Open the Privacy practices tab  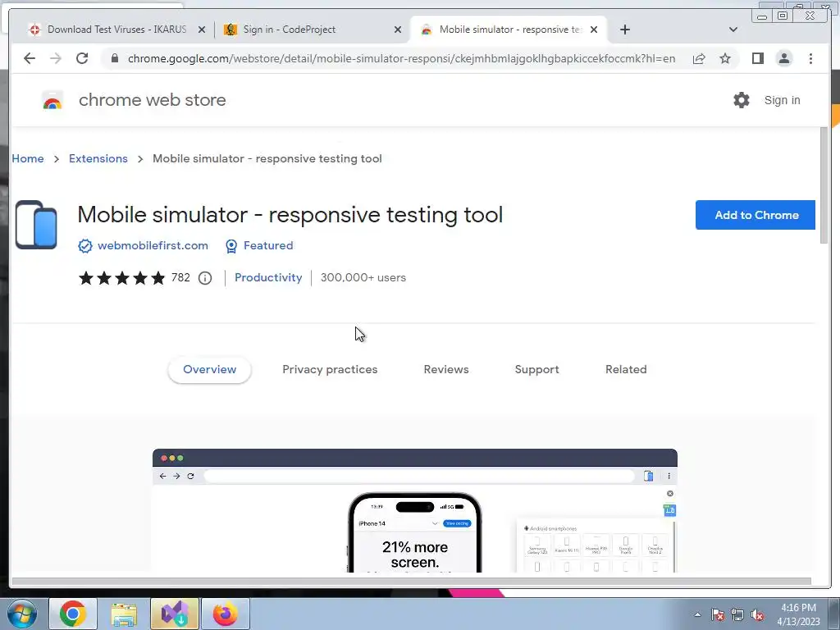coord(330,370)
